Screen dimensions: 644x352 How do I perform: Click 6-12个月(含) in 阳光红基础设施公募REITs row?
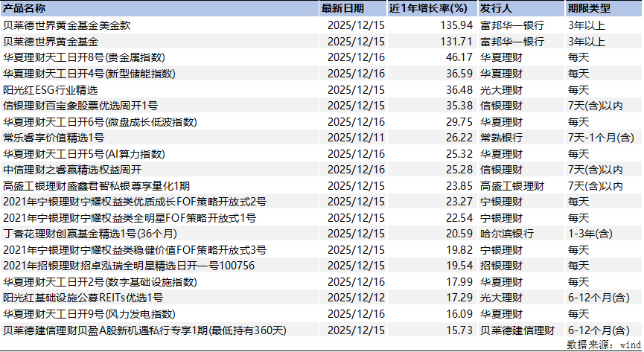(x=599, y=298)
